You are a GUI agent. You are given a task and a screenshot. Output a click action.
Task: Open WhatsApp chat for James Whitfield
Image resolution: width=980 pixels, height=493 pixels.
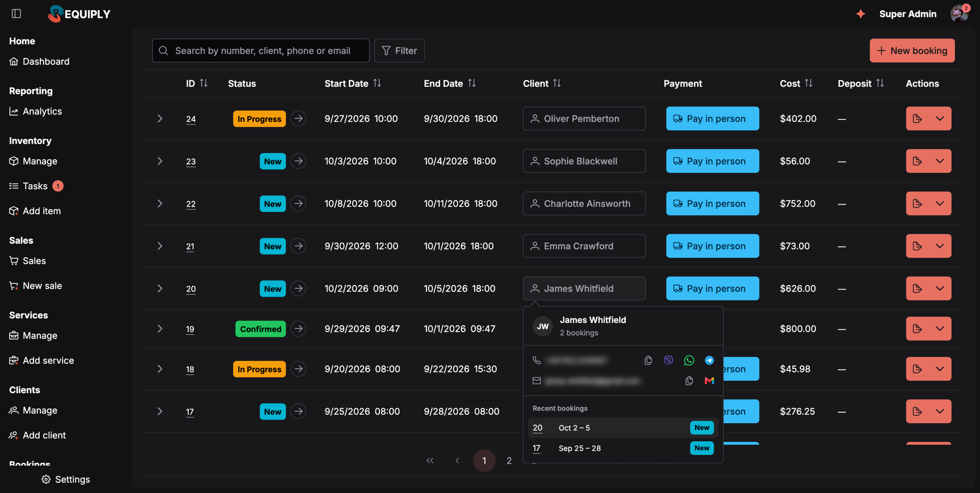[x=689, y=360]
